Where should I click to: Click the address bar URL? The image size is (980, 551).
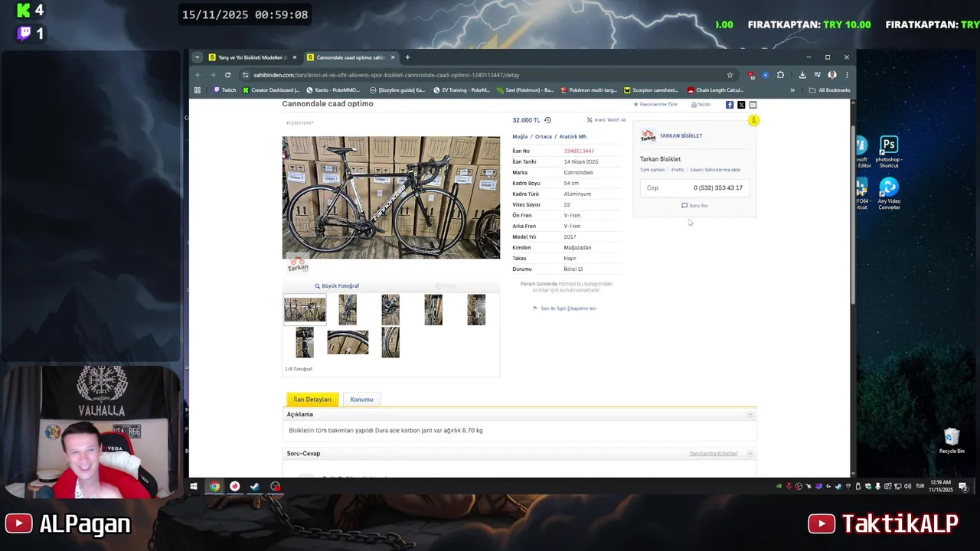click(x=387, y=75)
